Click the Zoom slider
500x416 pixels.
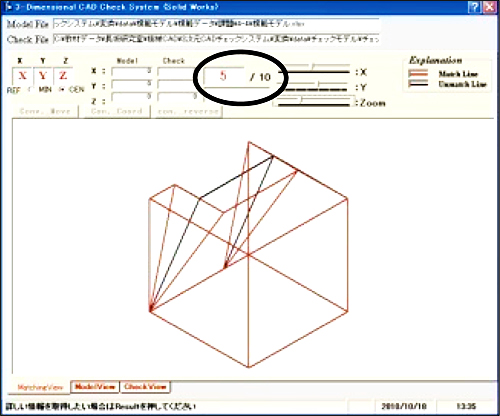click(313, 101)
